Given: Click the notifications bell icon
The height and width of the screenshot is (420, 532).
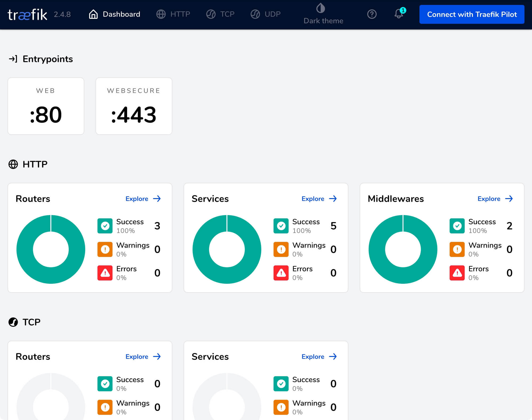Looking at the screenshot, I should coord(398,14).
